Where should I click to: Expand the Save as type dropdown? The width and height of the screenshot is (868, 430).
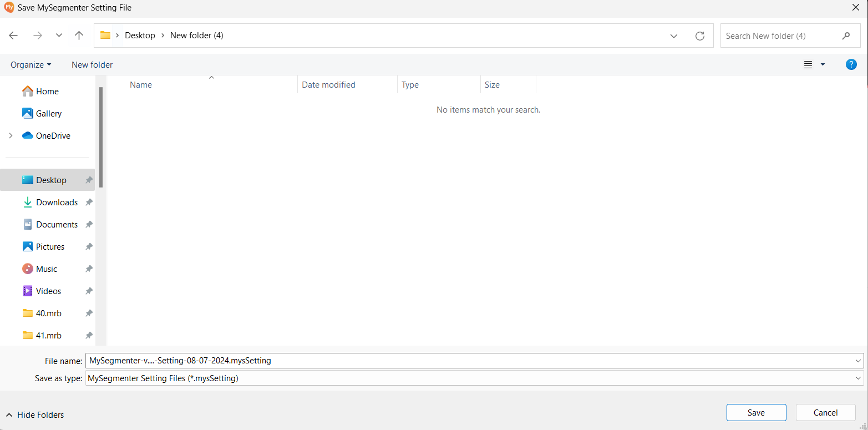pyautogui.click(x=859, y=378)
